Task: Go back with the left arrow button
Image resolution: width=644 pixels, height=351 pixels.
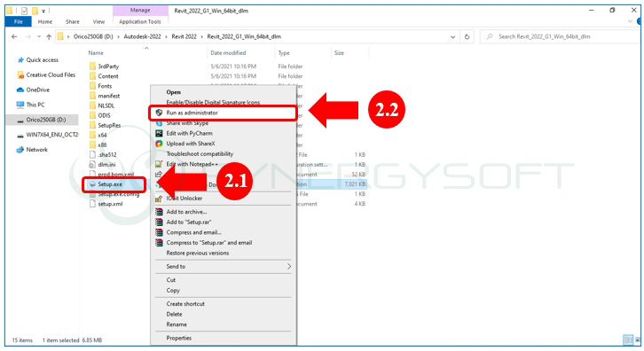Action: point(14,36)
